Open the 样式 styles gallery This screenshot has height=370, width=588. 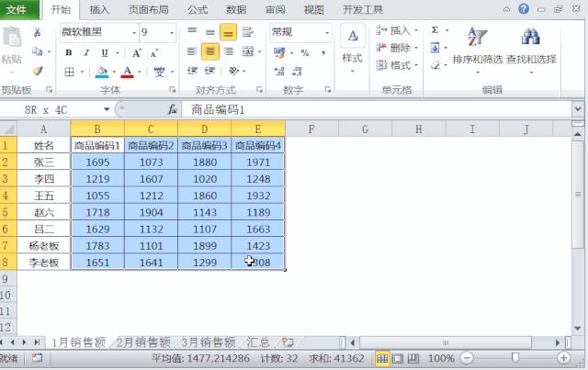[353, 49]
